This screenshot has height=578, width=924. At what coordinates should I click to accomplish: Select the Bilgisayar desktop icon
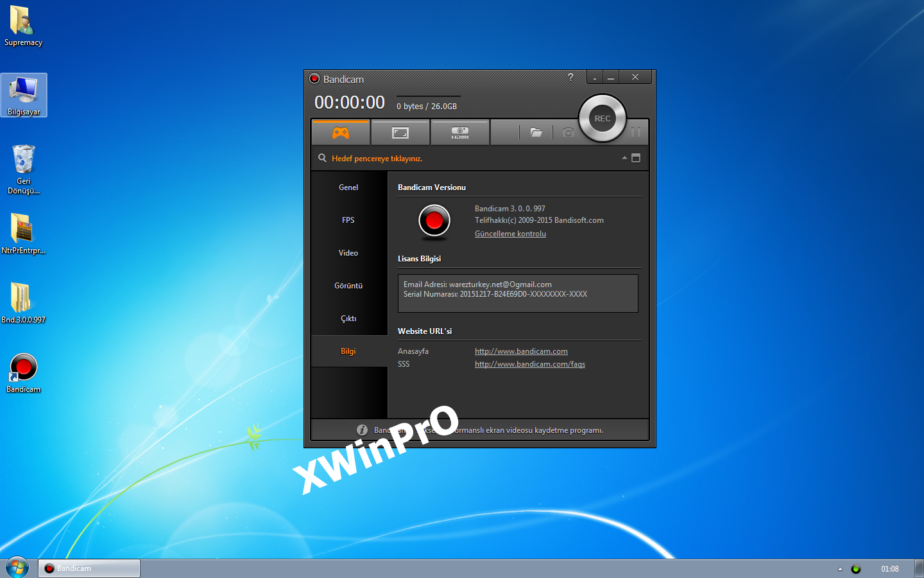[x=24, y=95]
